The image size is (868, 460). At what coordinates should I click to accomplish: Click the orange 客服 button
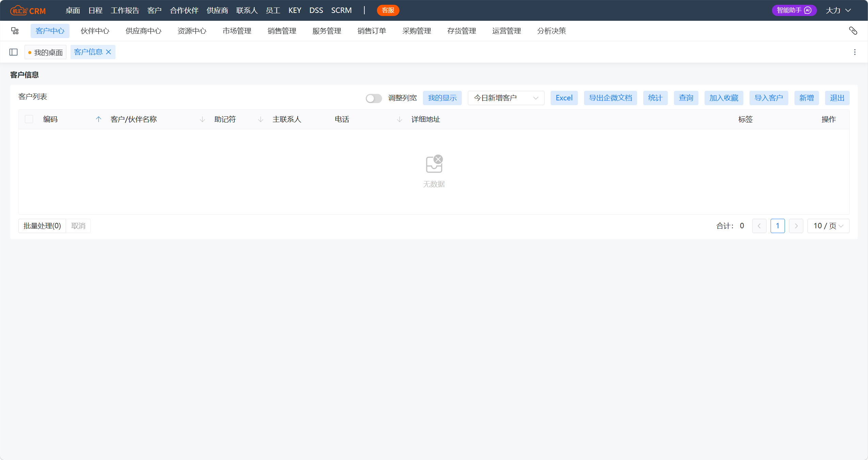point(388,10)
